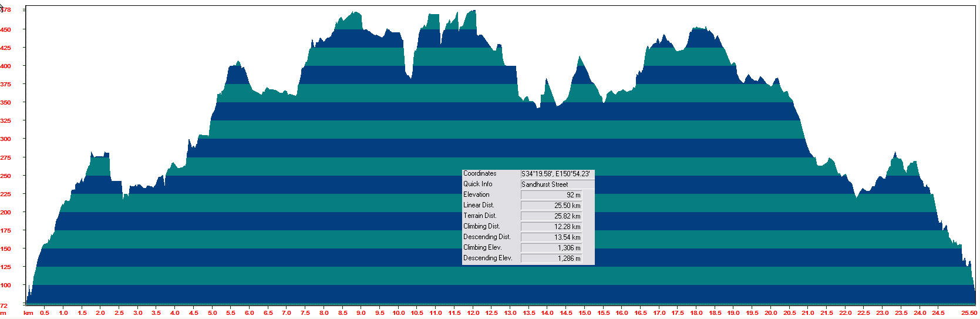Click the 300 elevation label on vertical axis
980x319 pixels.
pos(5,139)
